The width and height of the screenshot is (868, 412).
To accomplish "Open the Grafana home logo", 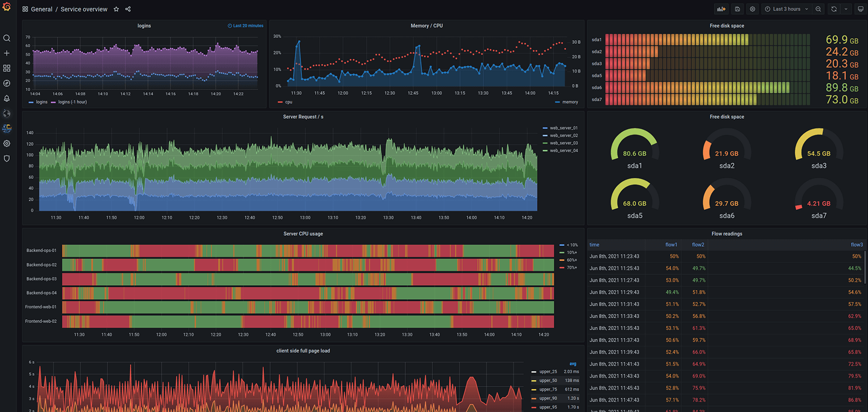I will (7, 7).
